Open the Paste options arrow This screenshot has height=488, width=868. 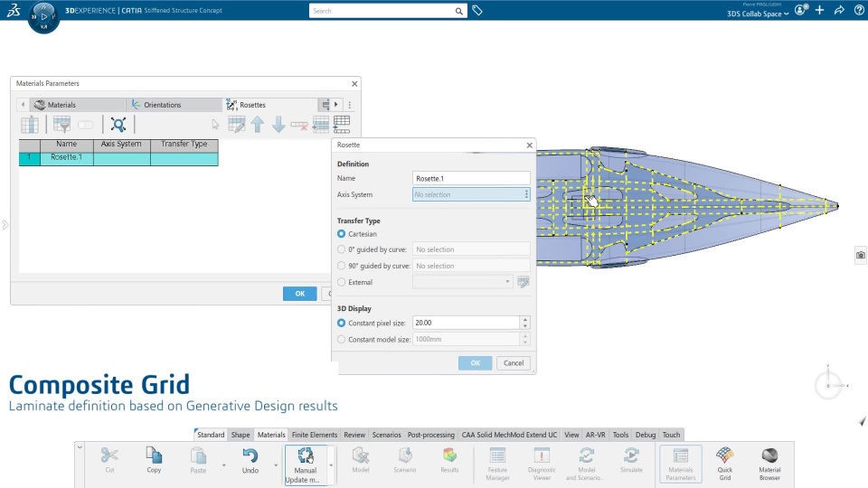[x=223, y=465]
